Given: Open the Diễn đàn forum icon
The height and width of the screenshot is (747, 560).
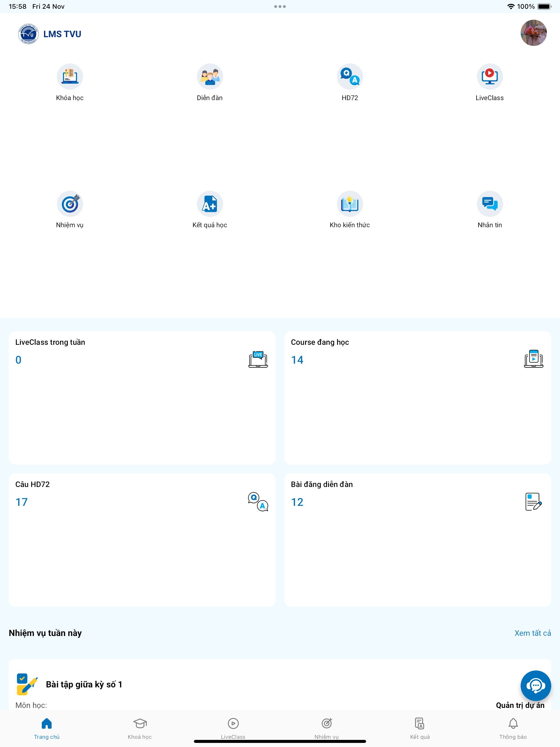Looking at the screenshot, I should [x=210, y=77].
